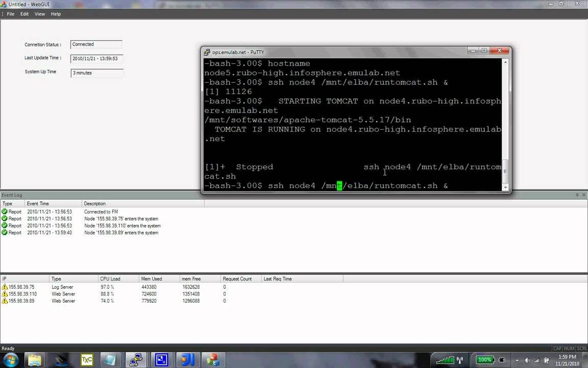Open the blue square app in taskbar

tap(161, 360)
